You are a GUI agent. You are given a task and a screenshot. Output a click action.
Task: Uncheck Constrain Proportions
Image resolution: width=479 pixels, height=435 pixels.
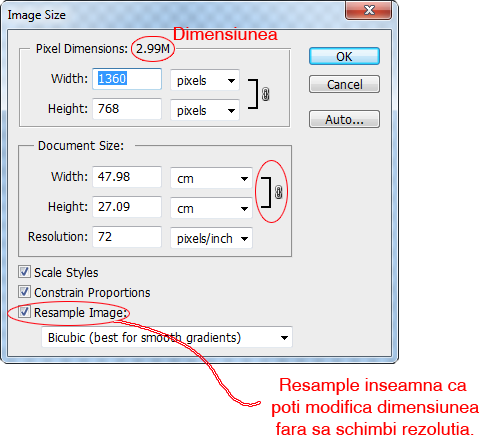tap(24, 292)
